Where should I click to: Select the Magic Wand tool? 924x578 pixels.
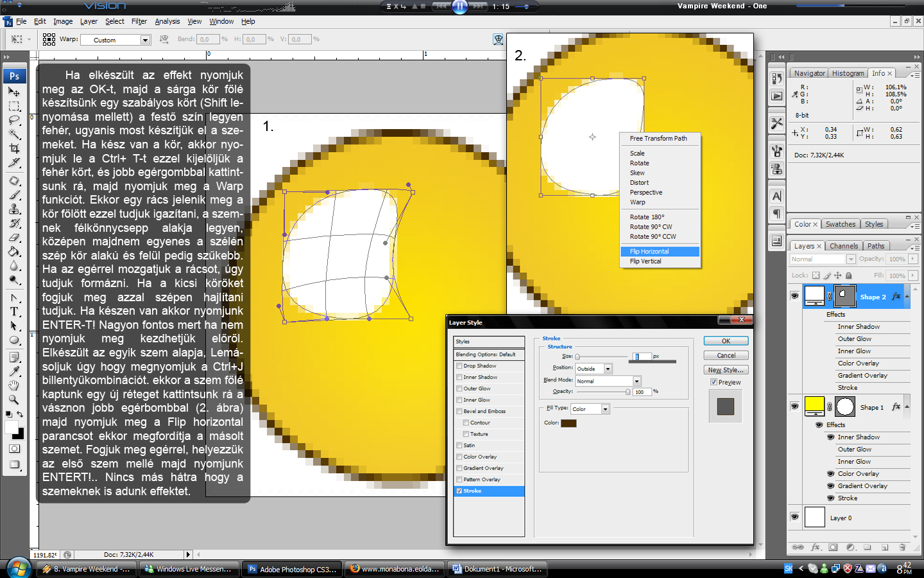point(14,134)
